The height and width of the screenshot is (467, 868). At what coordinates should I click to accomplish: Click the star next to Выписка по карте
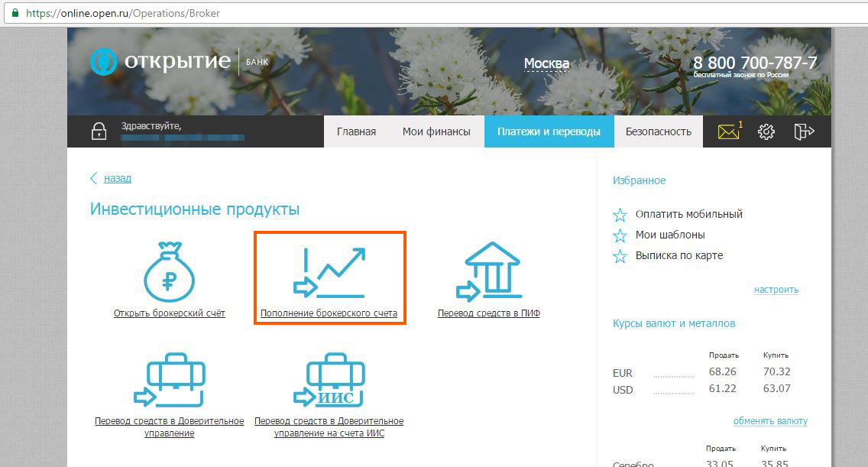point(620,256)
